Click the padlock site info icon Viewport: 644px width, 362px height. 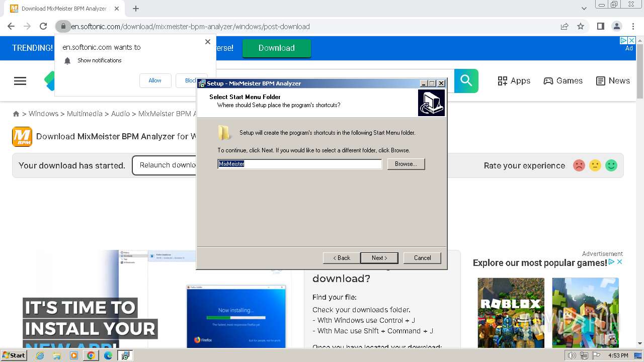pos(63,26)
